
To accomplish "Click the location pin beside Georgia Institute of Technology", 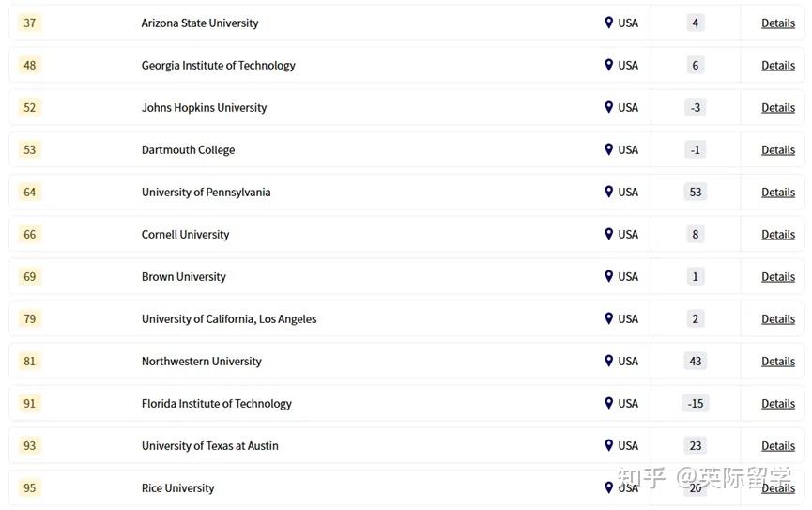I will [608, 65].
